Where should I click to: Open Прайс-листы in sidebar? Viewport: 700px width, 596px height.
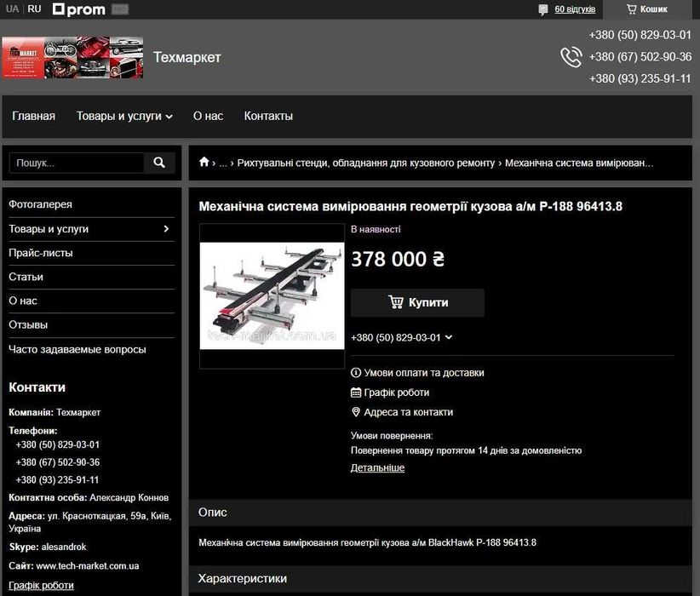point(41,253)
